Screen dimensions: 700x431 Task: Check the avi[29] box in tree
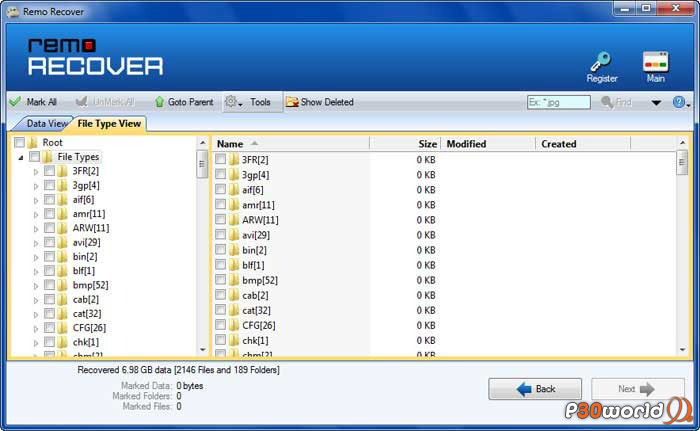coord(49,243)
